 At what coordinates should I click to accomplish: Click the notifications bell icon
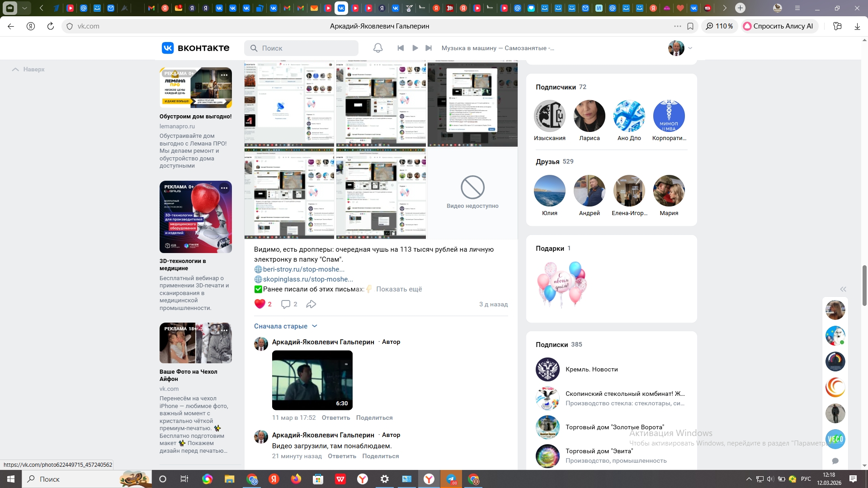tap(378, 48)
